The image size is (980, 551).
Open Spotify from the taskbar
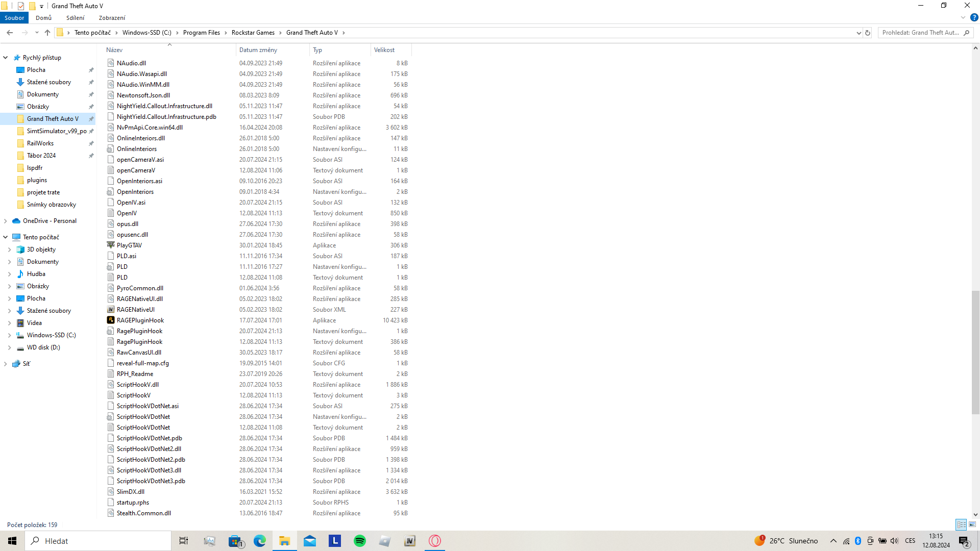pyautogui.click(x=360, y=541)
